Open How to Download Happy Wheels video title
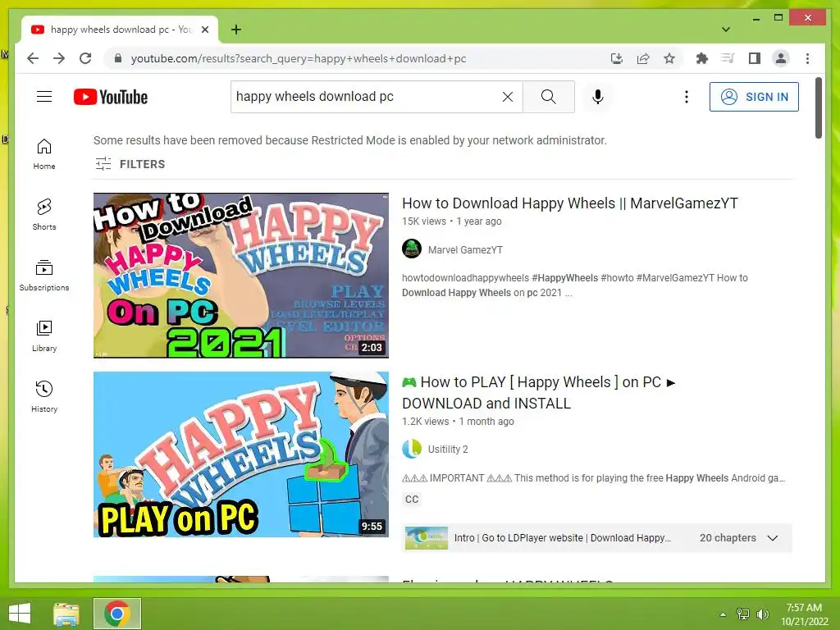 [569, 203]
